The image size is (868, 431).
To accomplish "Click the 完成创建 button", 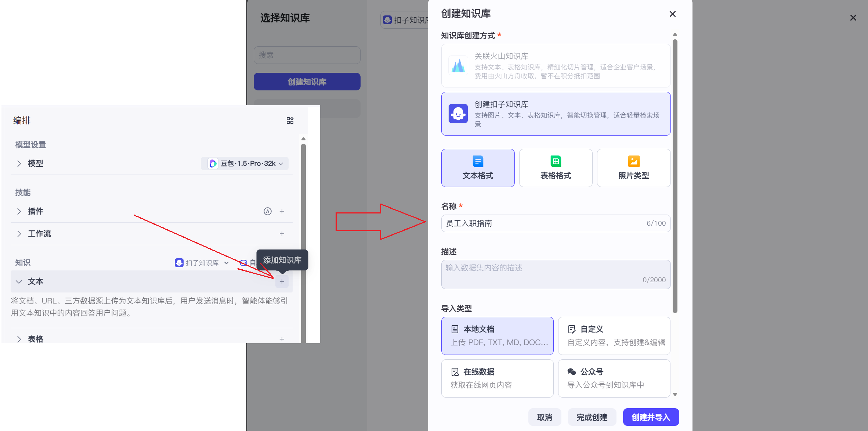I will pyautogui.click(x=592, y=417).
